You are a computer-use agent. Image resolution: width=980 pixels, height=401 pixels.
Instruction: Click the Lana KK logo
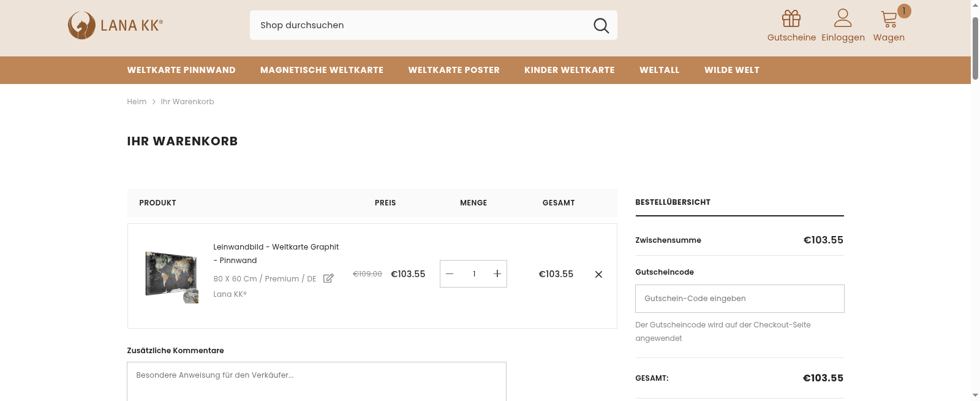[x=115, y=25]
